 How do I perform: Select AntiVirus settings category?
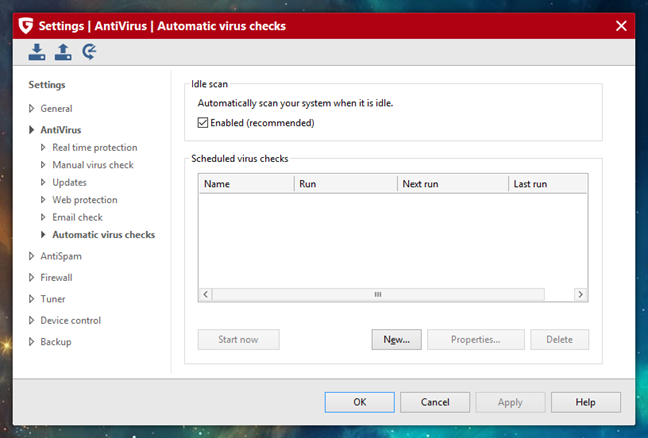(61, 130)
